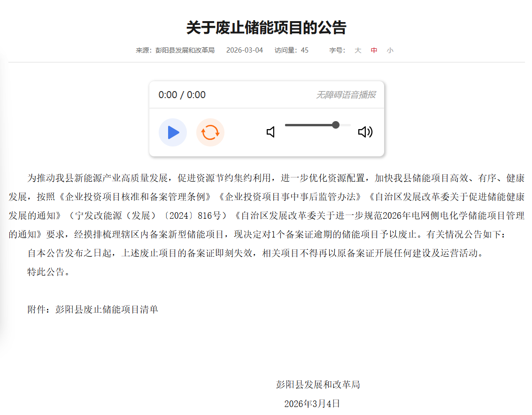Screen dimensions: 532x415
Task: Click the orange replay audio icon
Action: point(210,132)
